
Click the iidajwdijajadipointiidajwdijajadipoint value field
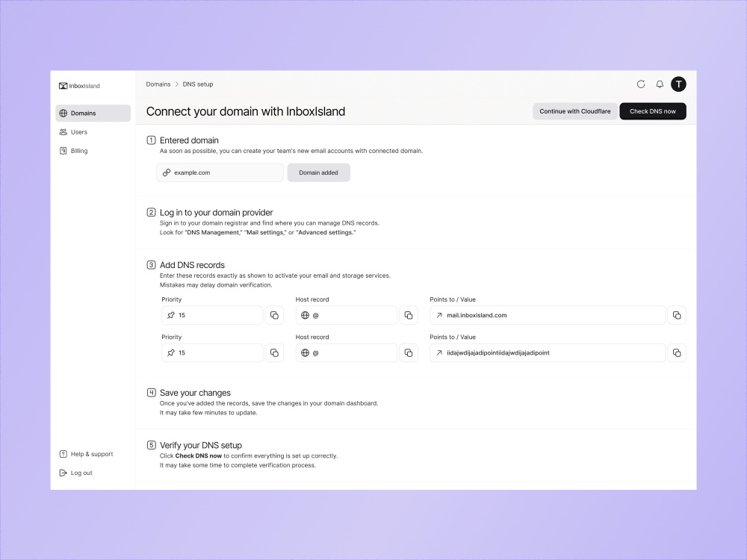548,353
